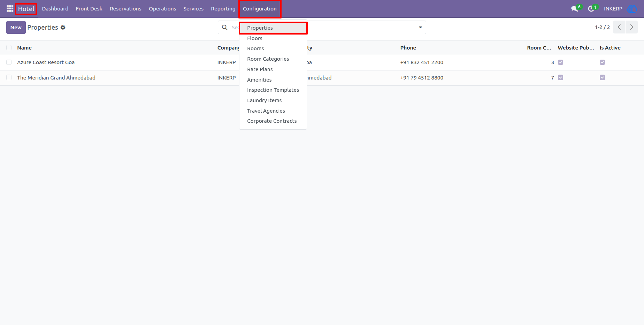Open the activities clock icon

591,9
